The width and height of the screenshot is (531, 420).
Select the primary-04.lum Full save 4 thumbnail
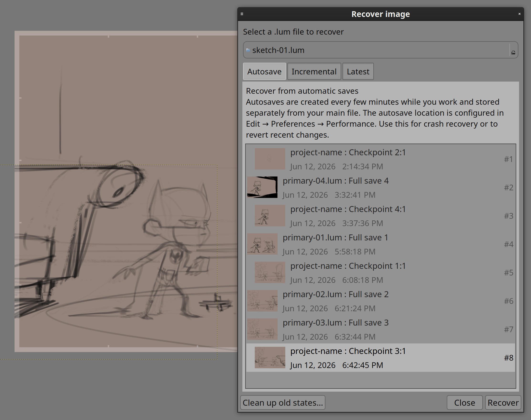[262, 187]
